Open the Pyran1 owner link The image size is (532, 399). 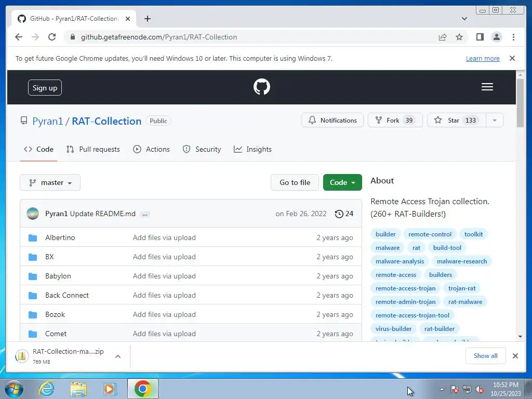(x=47, y=121)
